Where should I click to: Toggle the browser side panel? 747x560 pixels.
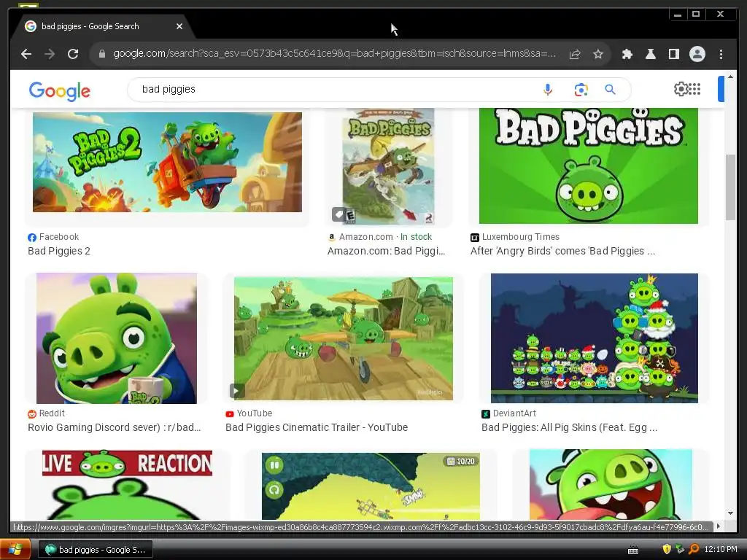[x=673, y=54]
